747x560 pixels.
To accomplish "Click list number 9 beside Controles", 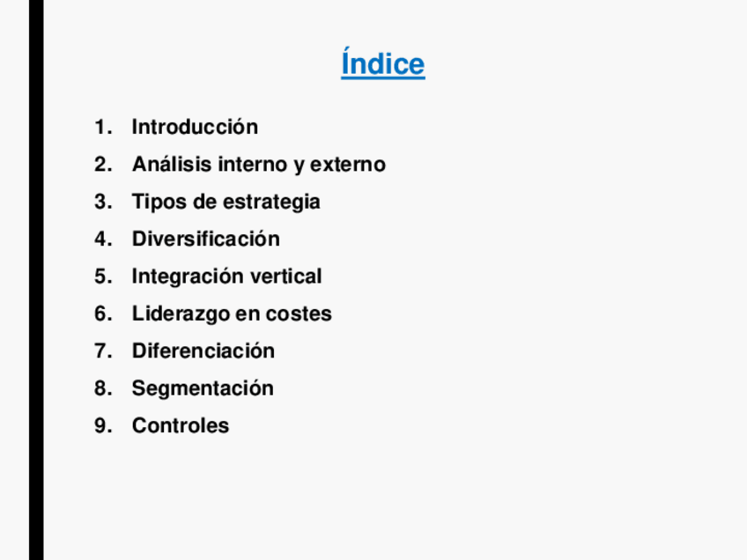I will pos(103,426).
